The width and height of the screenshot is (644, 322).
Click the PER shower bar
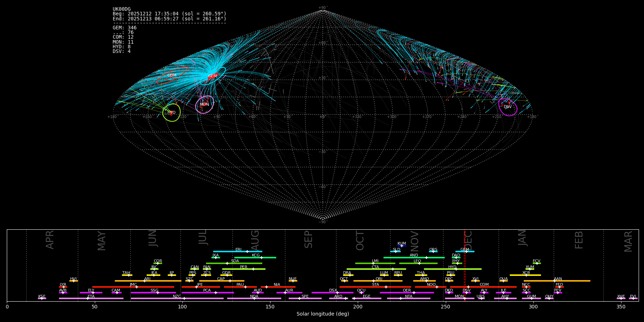244,269
